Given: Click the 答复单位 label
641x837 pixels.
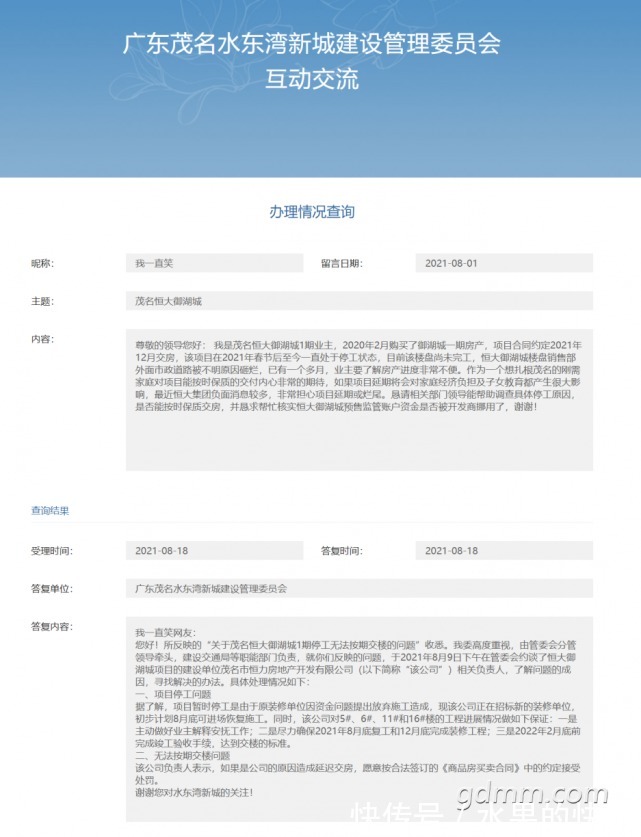Looking at the screenshot, I should tap(52, 589).
